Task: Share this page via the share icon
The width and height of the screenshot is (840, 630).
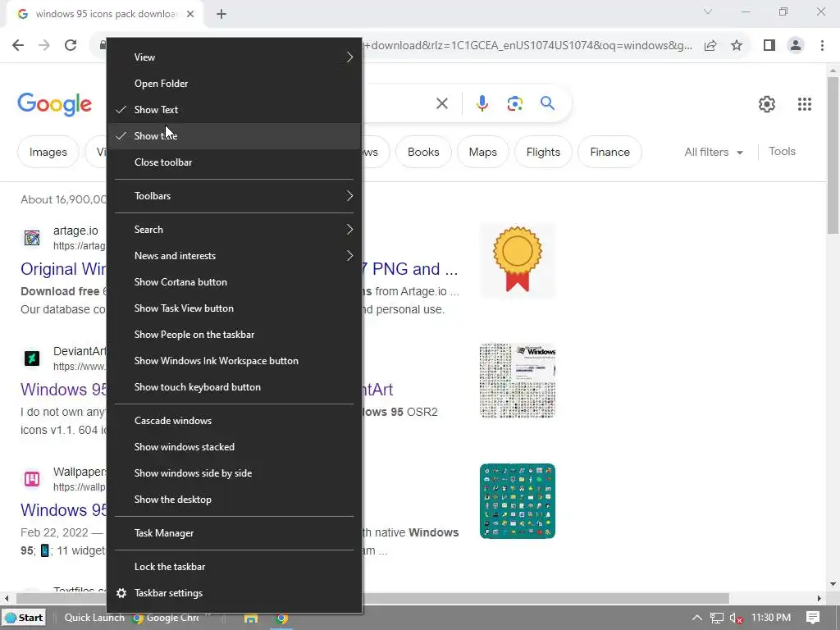Action: pyautogui.click(x=710, y=45)
